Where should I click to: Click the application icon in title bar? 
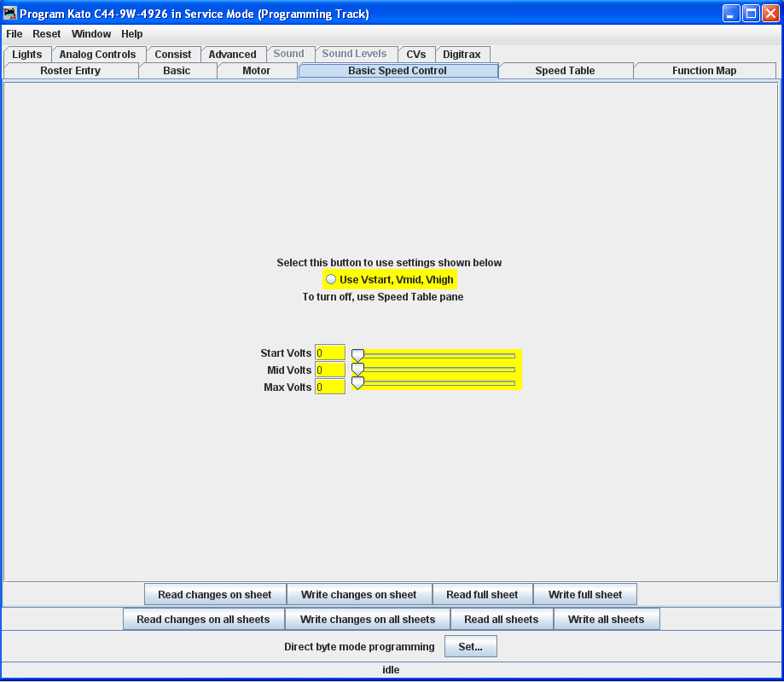(x=10, y=14)
